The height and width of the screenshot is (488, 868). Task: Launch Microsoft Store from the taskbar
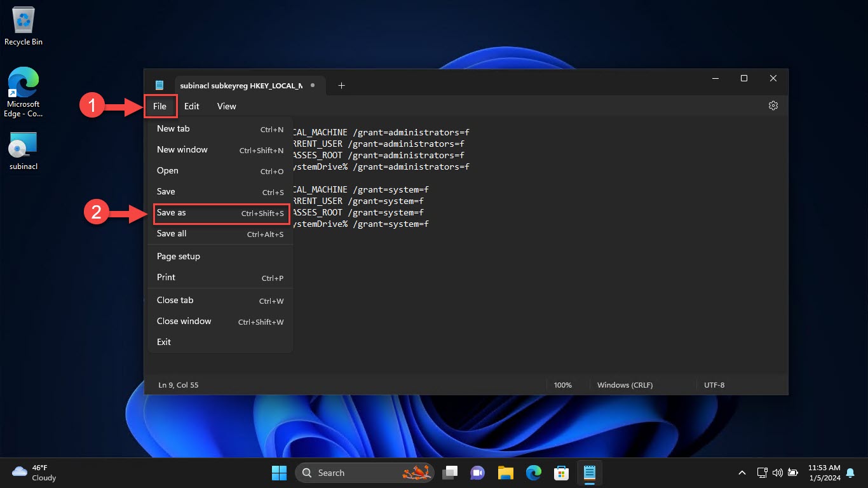(561, 473)
